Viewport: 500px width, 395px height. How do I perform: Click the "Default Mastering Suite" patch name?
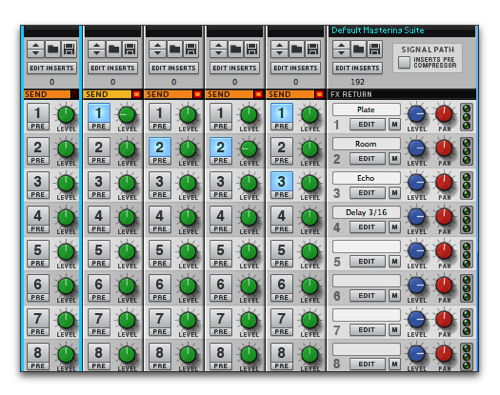pyautogui.click(x=378, y=30)
